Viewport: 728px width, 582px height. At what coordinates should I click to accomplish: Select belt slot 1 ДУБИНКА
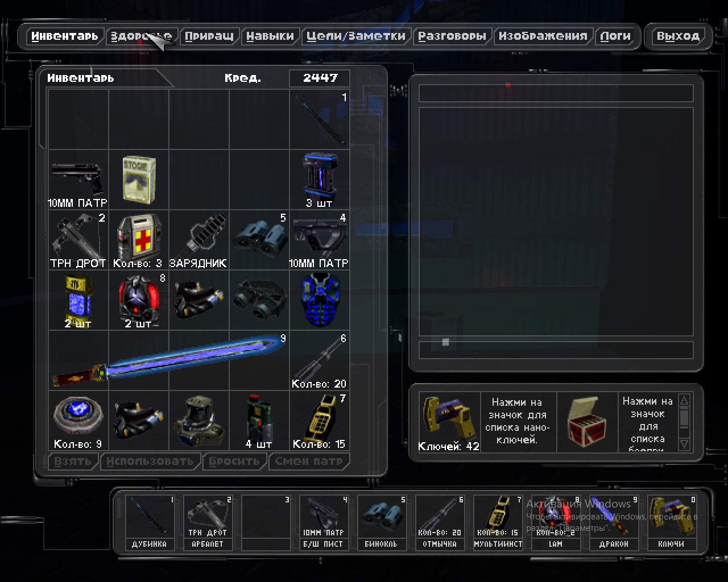(150, 522)
